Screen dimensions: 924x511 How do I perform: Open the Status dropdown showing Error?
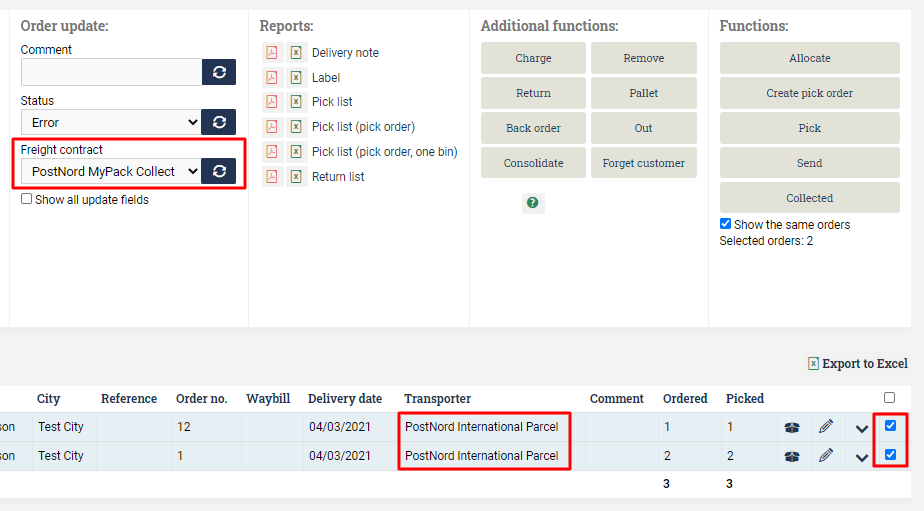point(111,122)
